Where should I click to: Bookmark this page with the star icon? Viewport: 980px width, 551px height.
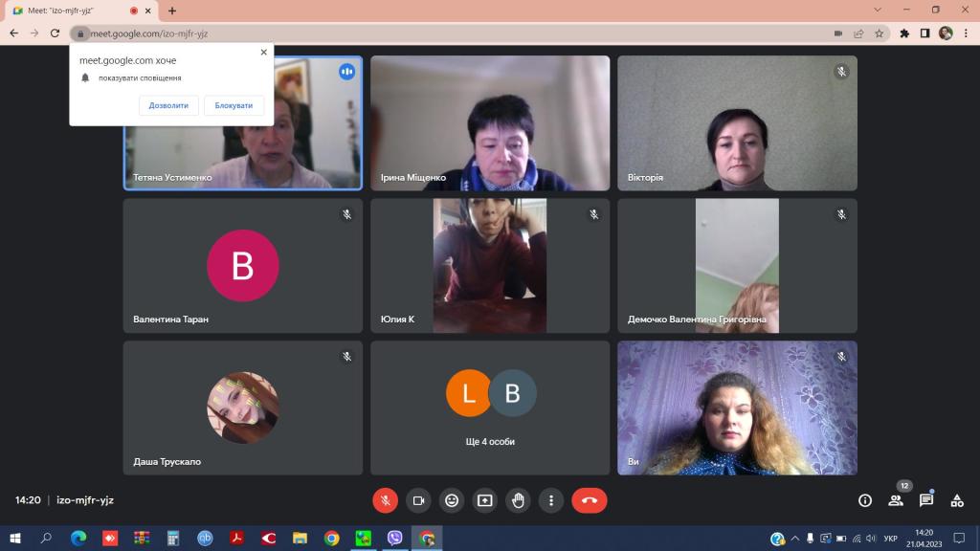[x=880, y=33]
